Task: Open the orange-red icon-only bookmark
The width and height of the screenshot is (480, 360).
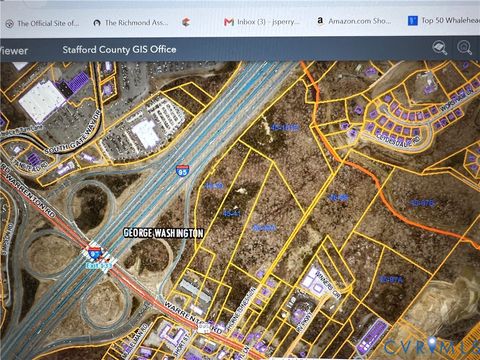Action: point(187,22)
